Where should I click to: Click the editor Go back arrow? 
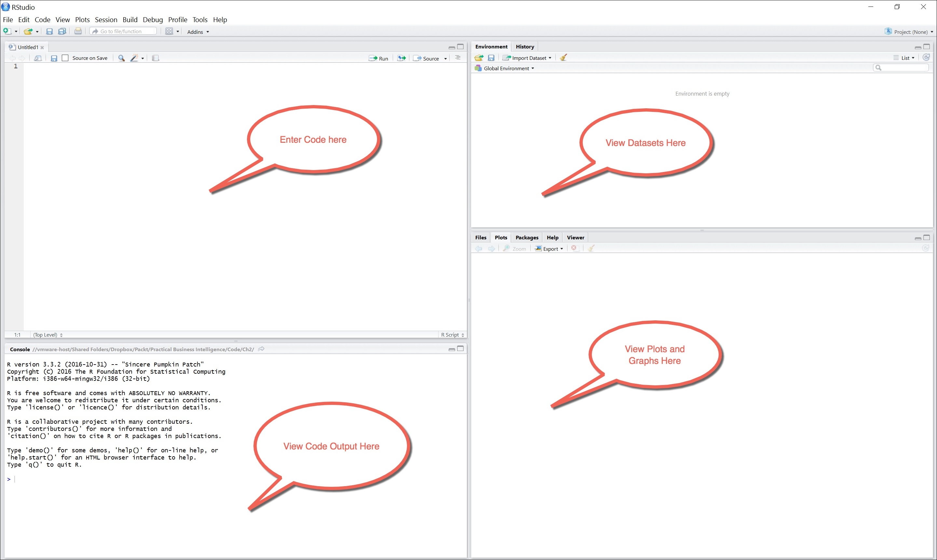[12, 58]
